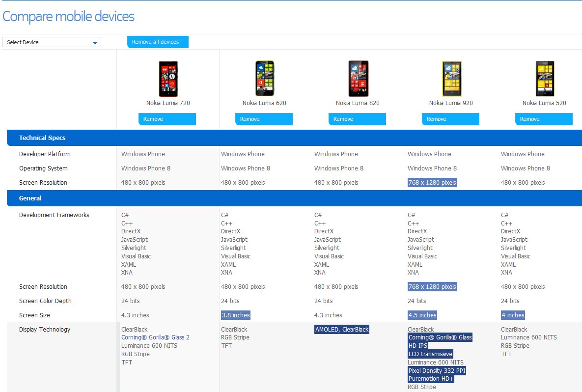Click the Nokia Lumia 920 phone image
The height and width of the screenshot is (392, 582).
click(x=452, y=79)
